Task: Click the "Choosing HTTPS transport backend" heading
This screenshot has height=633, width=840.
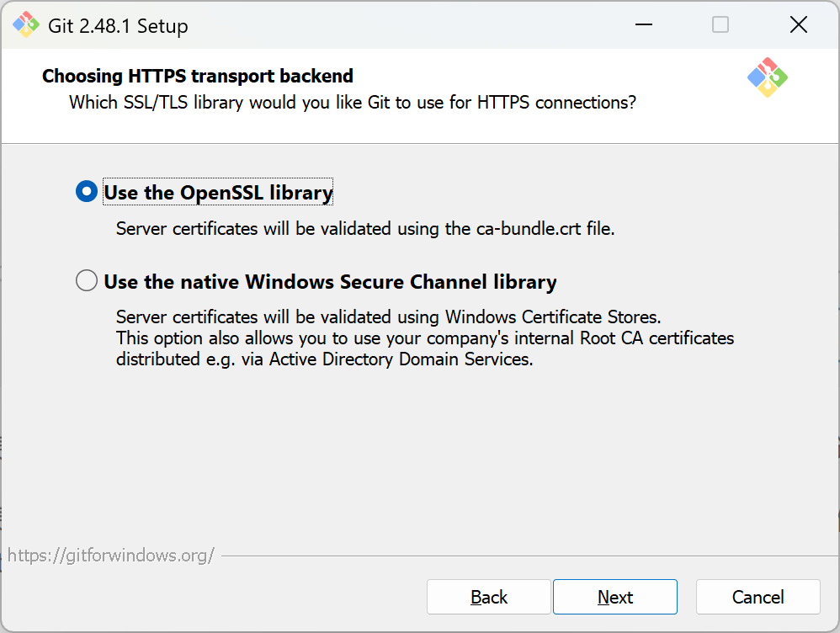Action: 198,77
